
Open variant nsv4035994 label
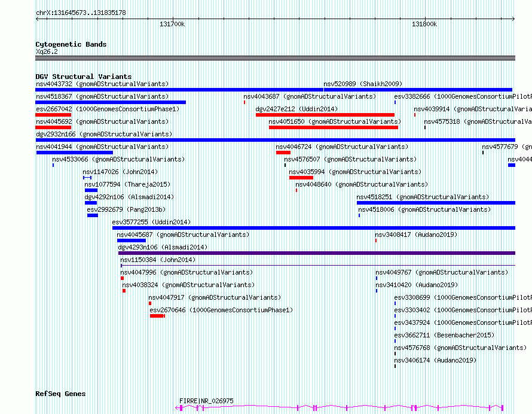355,172
